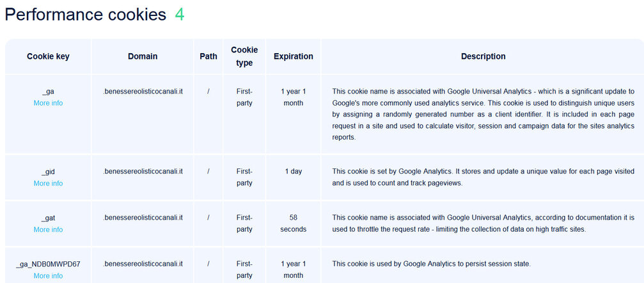Click the Performance cookies heading
Viewport: 644px width, 283px height.
pos(86,14)
